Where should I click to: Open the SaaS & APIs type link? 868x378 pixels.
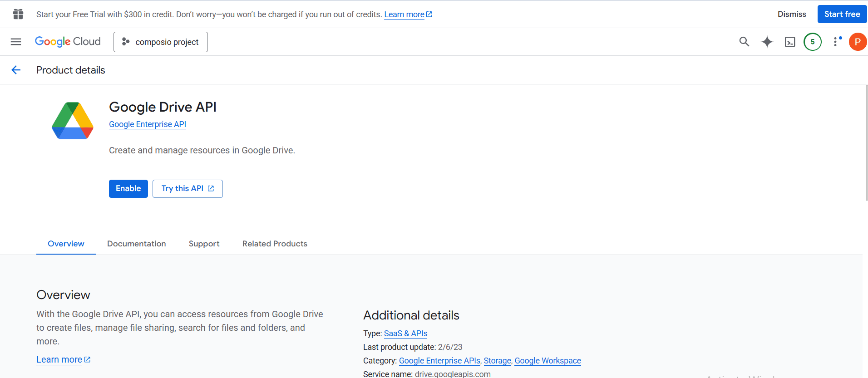405,334
